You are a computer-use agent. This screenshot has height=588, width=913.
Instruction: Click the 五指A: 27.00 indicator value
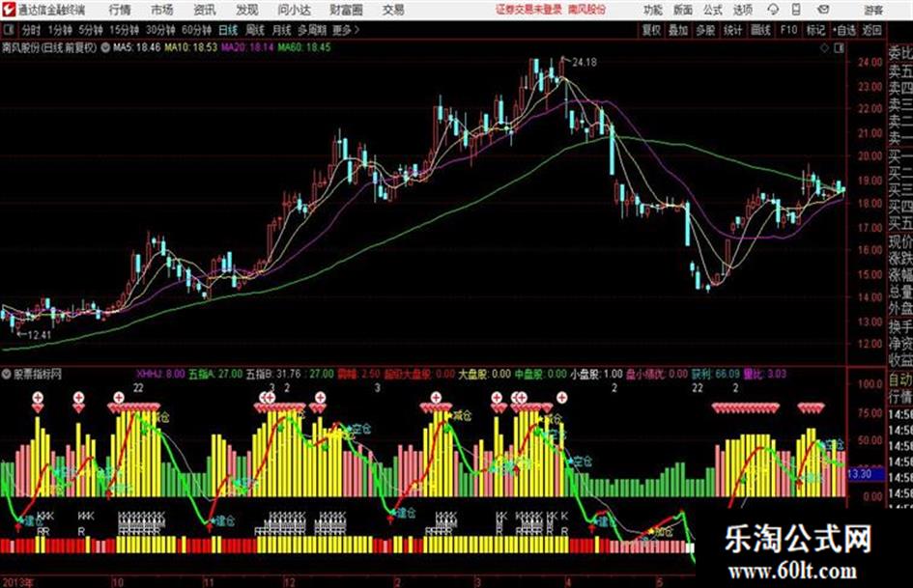(215, 374)
